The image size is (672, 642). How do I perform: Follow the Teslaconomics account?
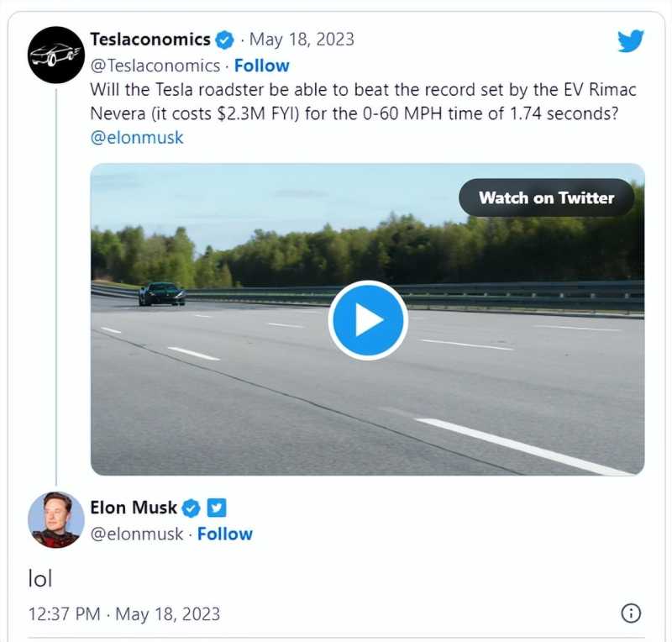261,66
